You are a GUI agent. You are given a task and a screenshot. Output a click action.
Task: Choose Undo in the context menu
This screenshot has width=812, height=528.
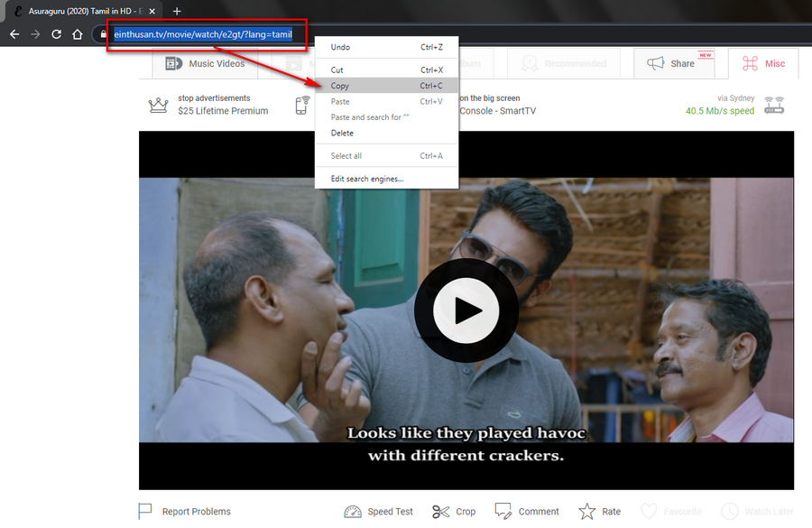click(386, 47)
